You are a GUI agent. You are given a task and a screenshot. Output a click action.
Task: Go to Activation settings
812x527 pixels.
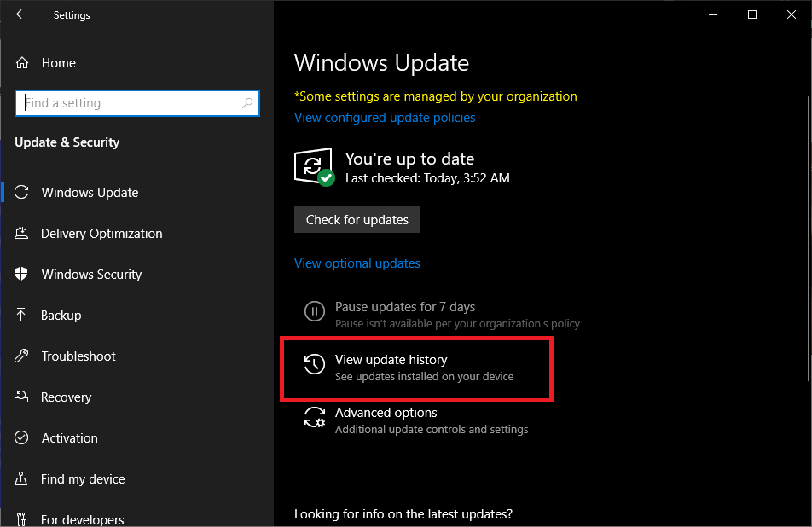click(x=69, y=438)
